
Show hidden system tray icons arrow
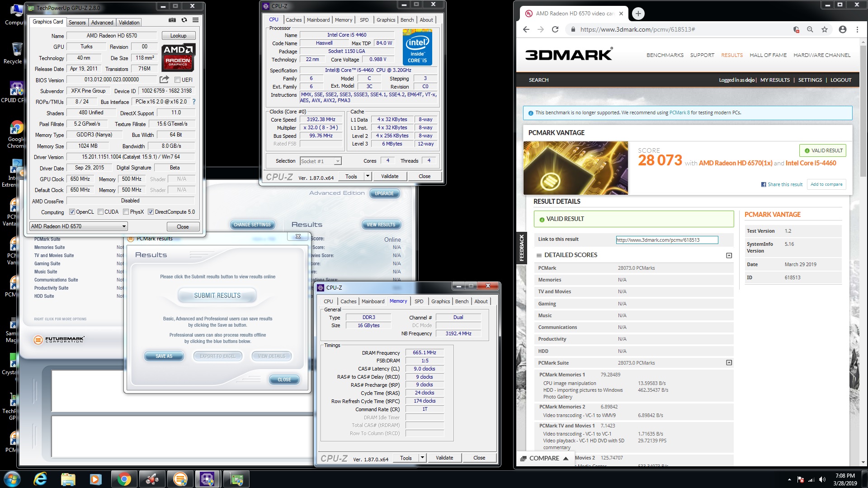click(789, 479)
